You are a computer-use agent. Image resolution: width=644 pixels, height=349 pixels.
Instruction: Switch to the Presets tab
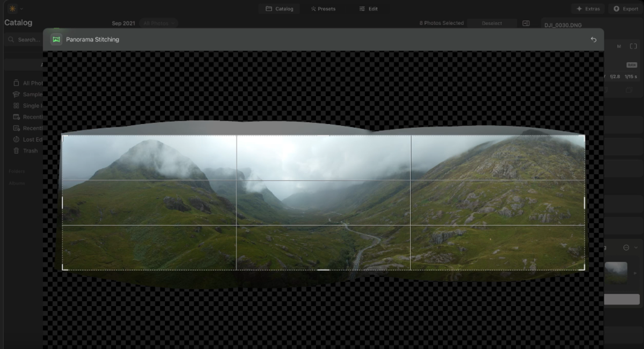click(324, 9)
